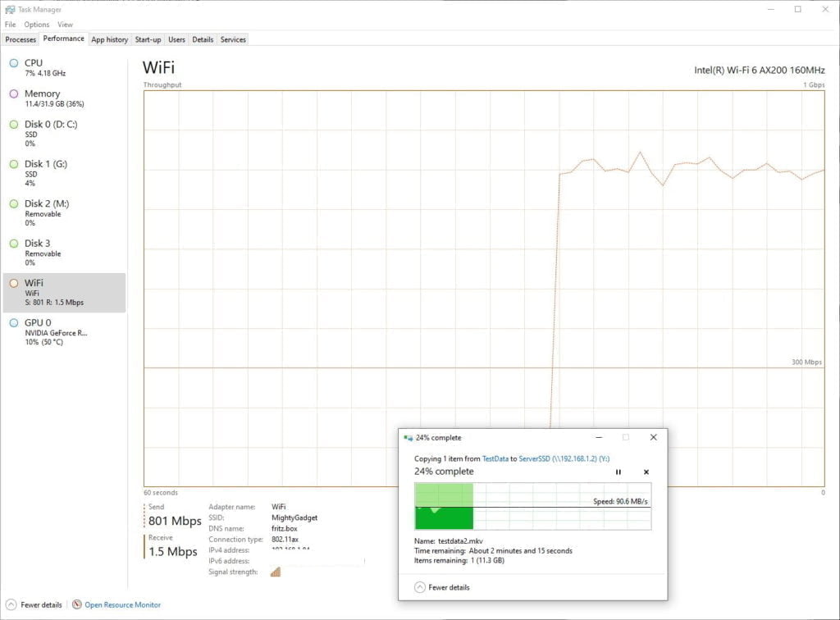Open Resource Monitor link
Image resolution: width=840 pixels, height=620 pixels.
(x=122, y=605)
